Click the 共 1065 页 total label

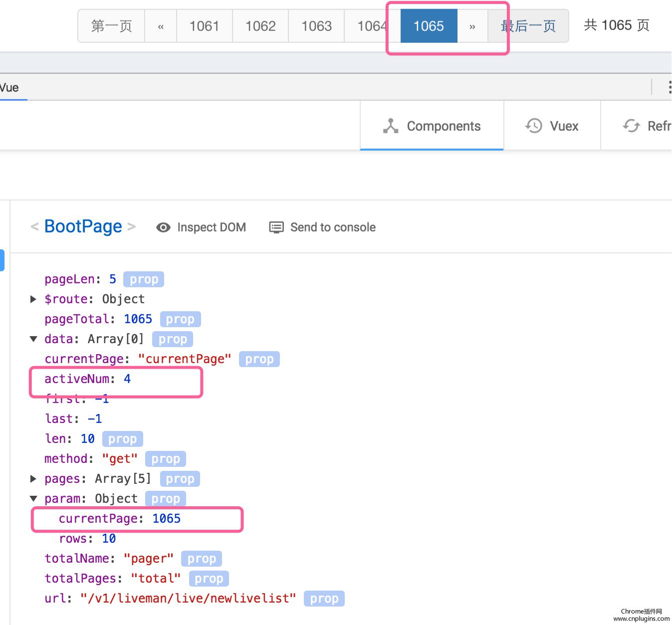click(x=617, y=25)
